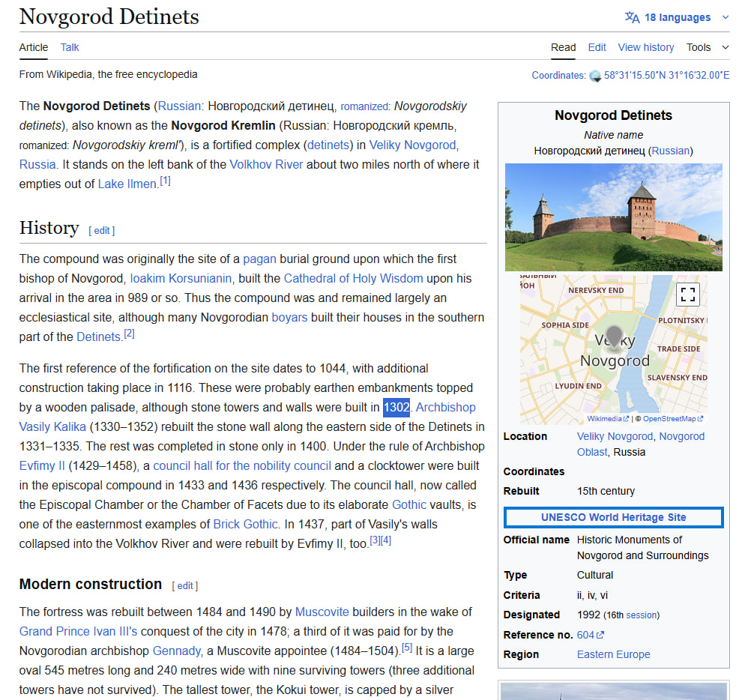The image size is (739, 700).
Task: Open the reference number 604 link
Action: point(585,635)
